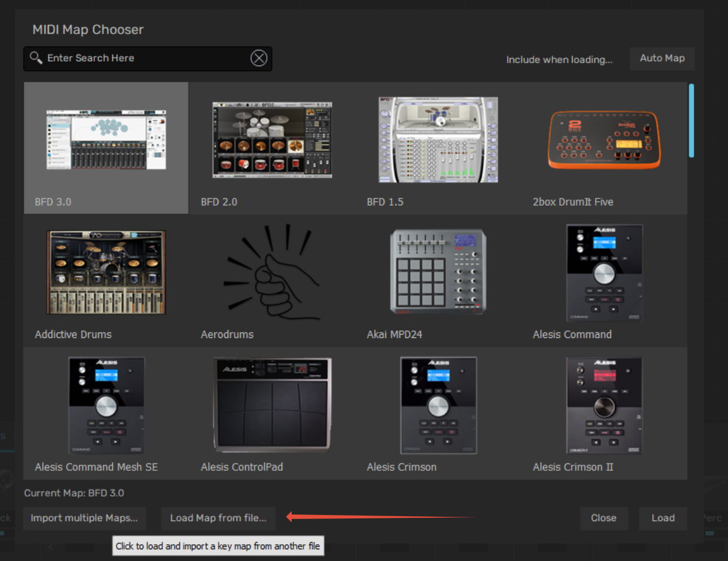The height and width of the screenshot is (561, 728).
Task: Click the Load button
Action: point(663,518)
